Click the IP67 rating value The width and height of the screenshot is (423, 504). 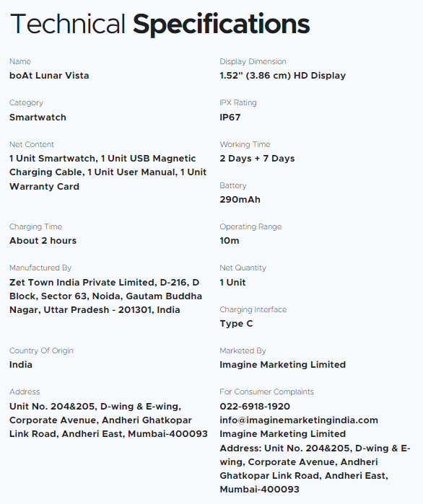(x=230, y=118)
